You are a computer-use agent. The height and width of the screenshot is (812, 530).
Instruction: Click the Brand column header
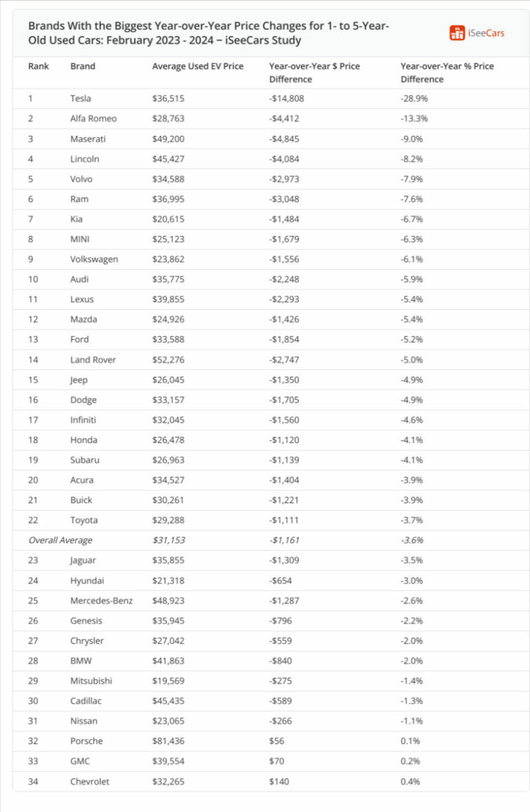(83, 66)
